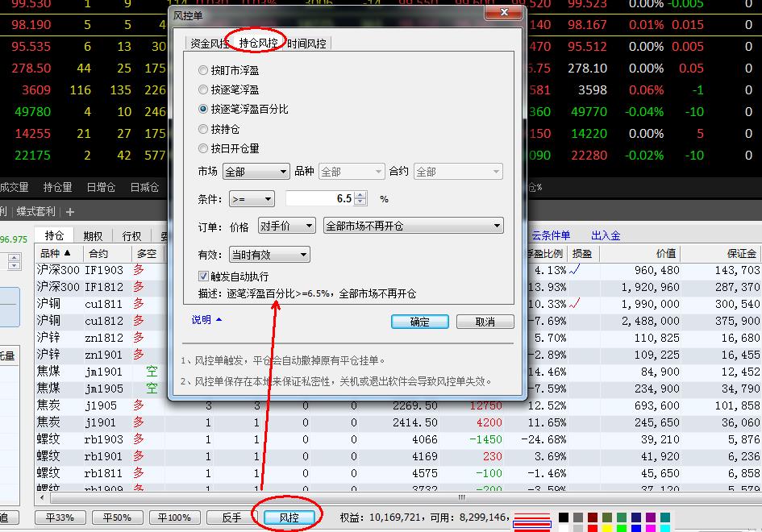Click the plus icon beside 蝶式套利 tab
This screenshot has width=762, height=532.
click(x=70, y=212)
